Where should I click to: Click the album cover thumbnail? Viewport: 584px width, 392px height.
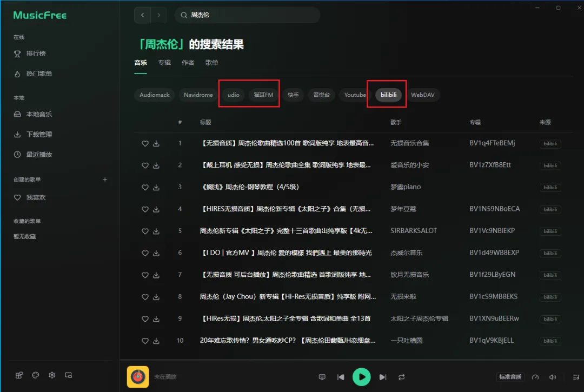click(x=138, y=377)
